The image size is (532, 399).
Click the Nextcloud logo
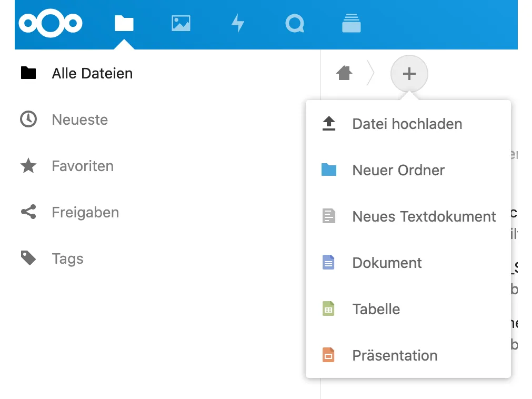50,23
